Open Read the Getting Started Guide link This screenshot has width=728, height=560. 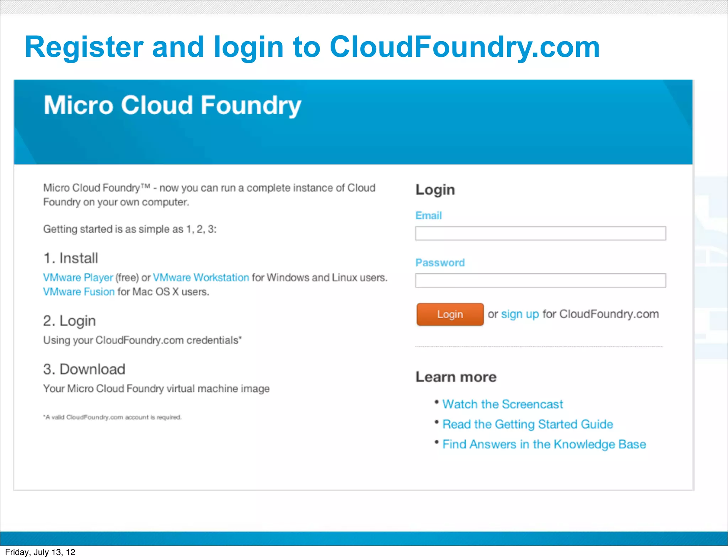[528, 424]
